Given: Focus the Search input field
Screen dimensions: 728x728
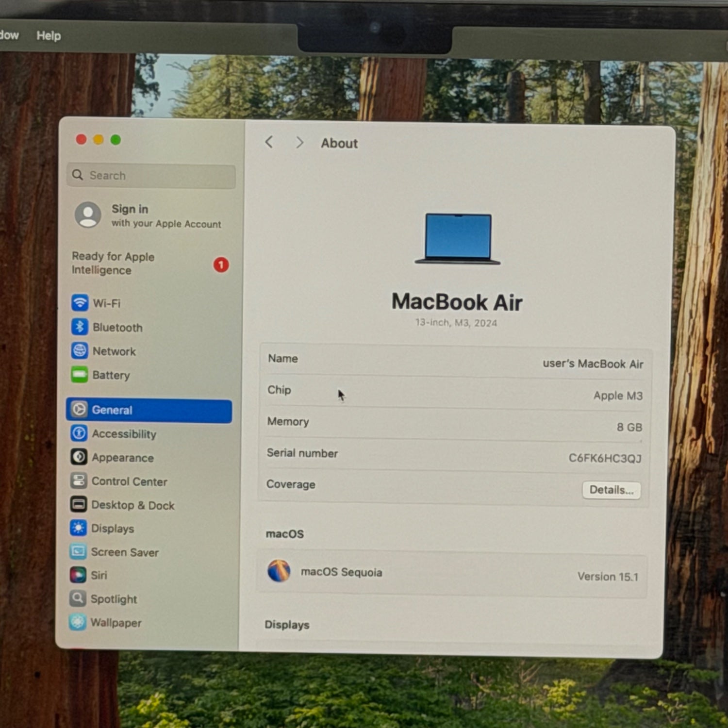Looking at the screenshot, I should (151, 176).
